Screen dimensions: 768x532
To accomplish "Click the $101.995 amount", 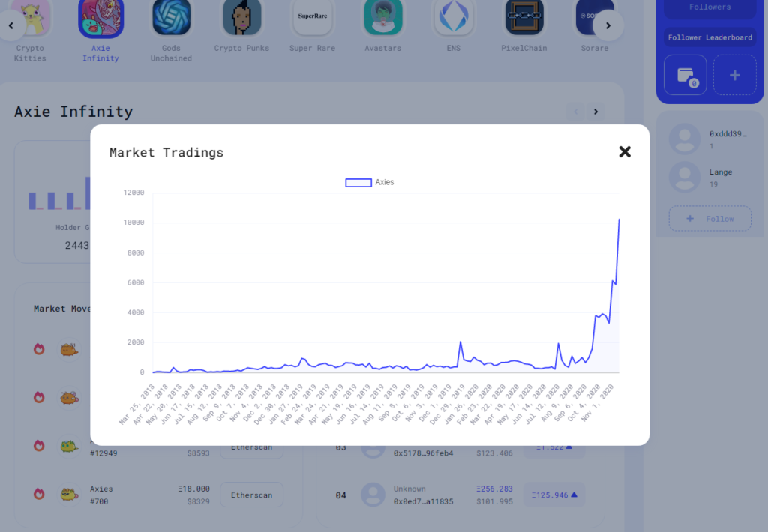I will pos(494,502).
